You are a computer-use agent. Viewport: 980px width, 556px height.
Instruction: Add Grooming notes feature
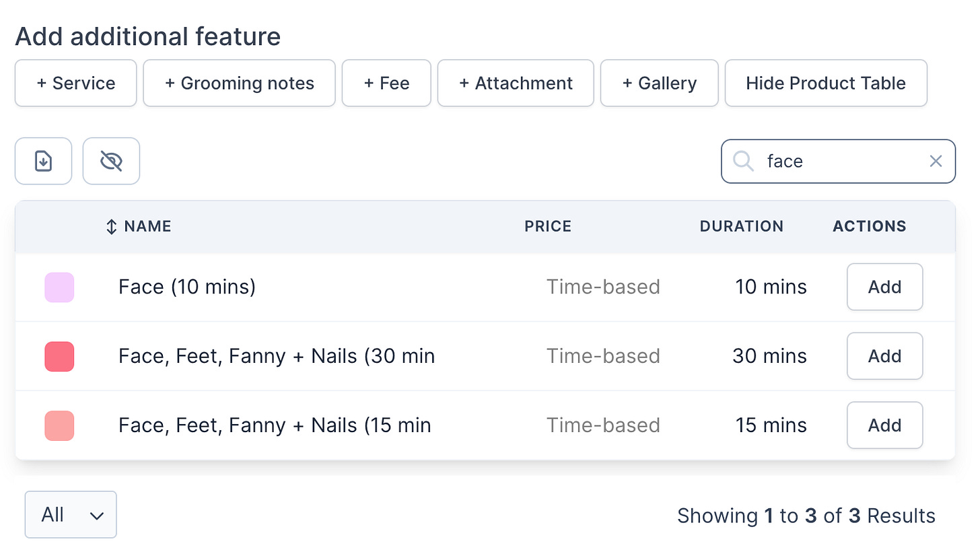pyautogui.click(x=239, y=83)
